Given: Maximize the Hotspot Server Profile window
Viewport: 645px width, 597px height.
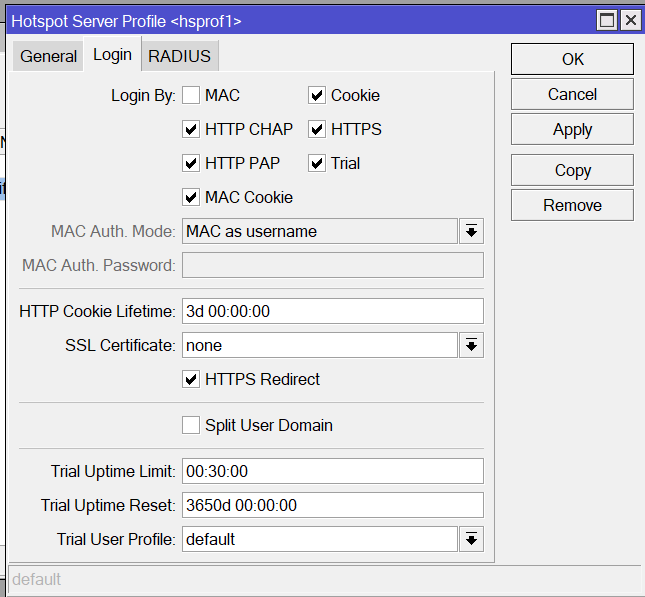Looking at the screenshot, I should 608,20.
